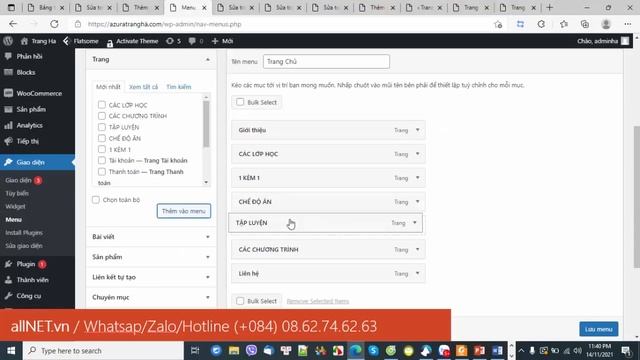Check the CÁC LỚP HỌC page checkbox
The image size is (640, 360).
coord(102,105)
